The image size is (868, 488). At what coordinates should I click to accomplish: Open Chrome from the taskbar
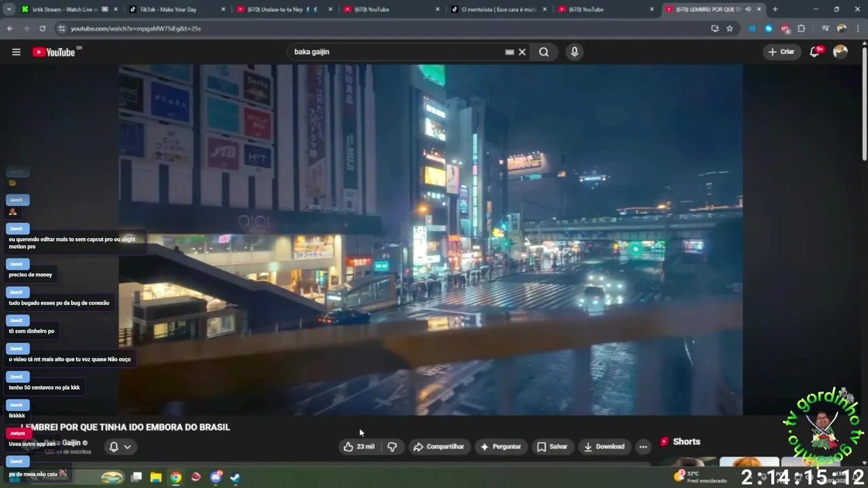pyautogui.click(x=176, y=477)
